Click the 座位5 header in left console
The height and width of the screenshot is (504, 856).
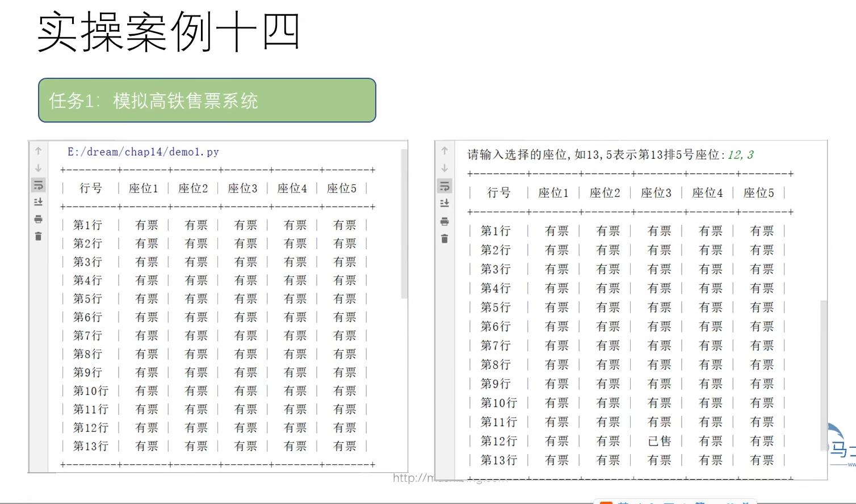click(342, 188)
